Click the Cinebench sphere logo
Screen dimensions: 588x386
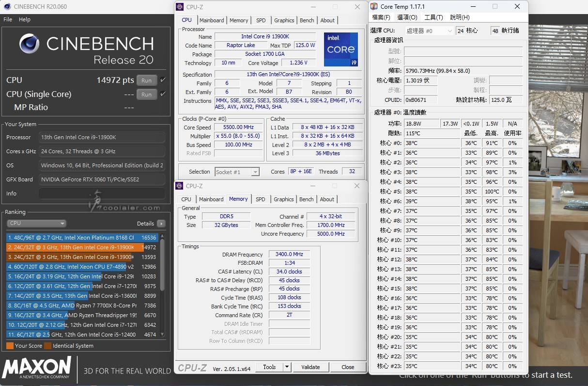click(x=29, y=44)
